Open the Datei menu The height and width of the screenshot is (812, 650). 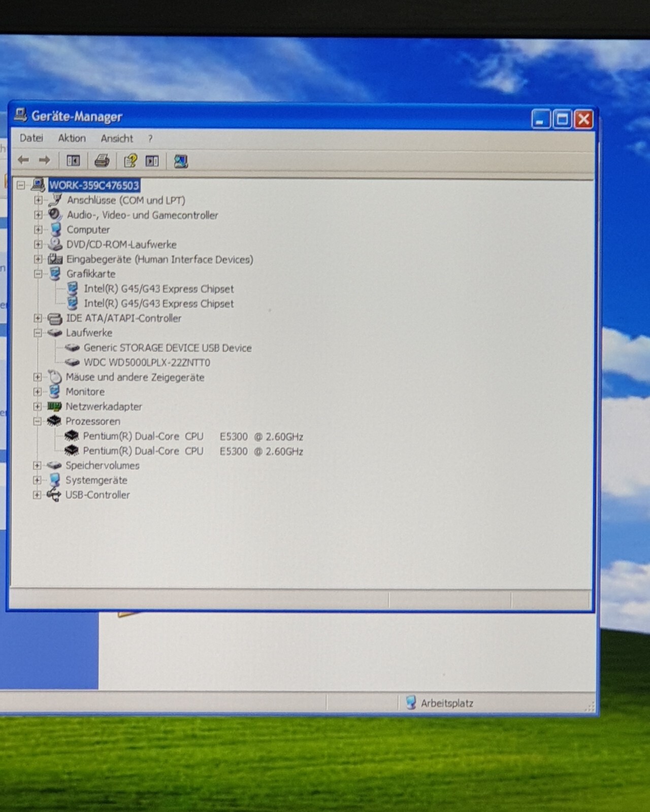pyautogui.click(x=31, y=138)
